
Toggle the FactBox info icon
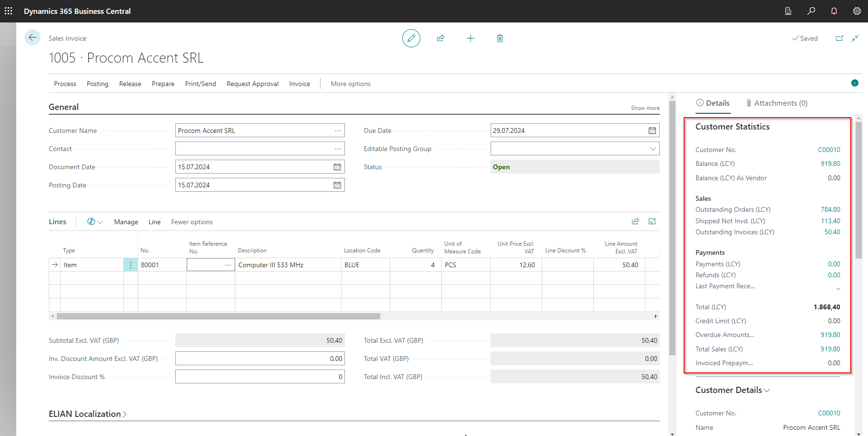coord(855,83)
